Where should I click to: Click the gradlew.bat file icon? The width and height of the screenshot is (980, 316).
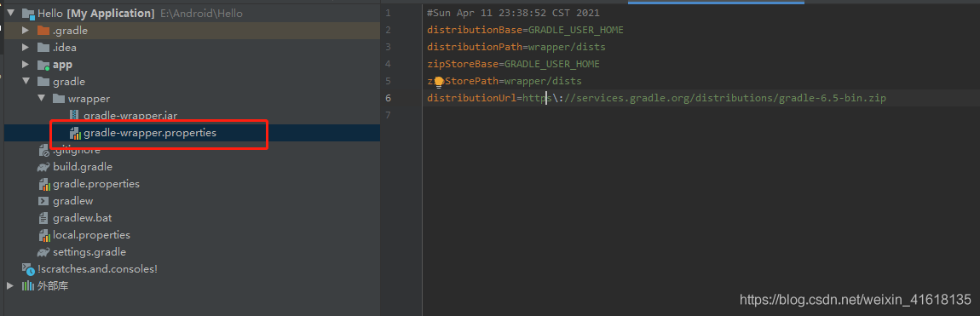click(x=43, y=218)
